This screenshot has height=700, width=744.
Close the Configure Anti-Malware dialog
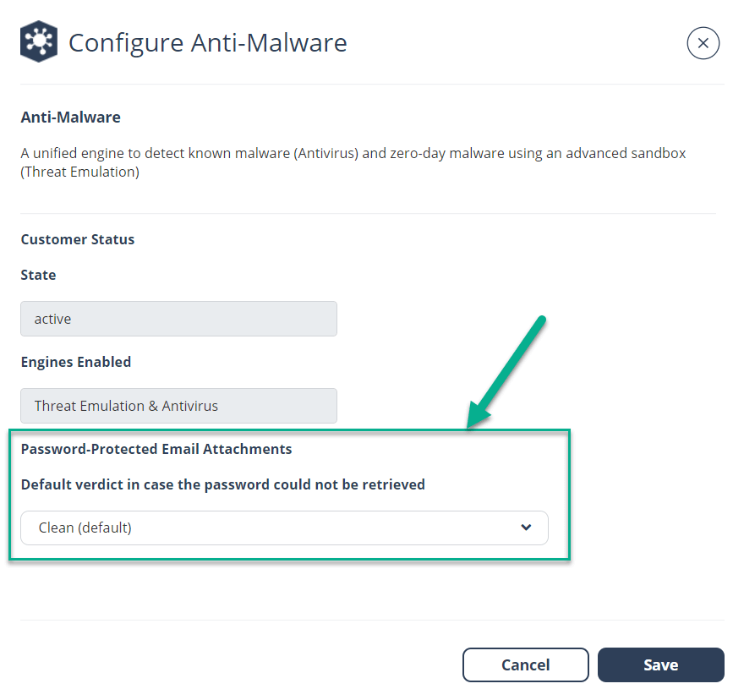(703, 43)
